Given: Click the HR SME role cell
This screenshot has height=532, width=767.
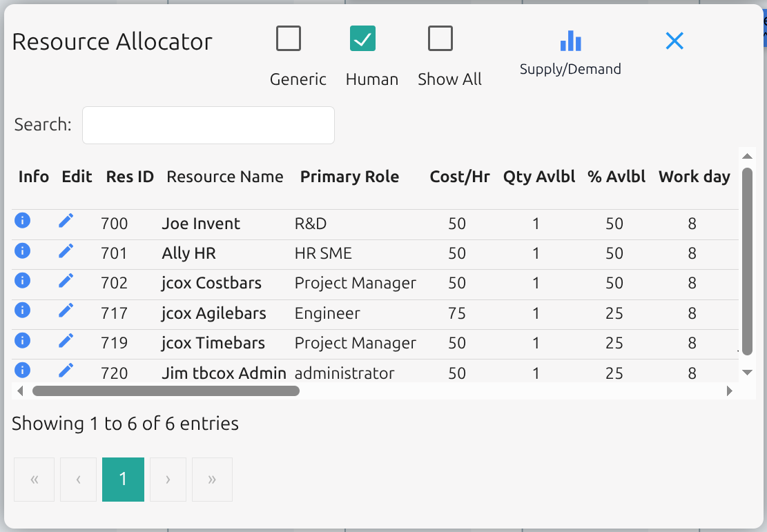Looking at the screenshot, I should (323, 254).
